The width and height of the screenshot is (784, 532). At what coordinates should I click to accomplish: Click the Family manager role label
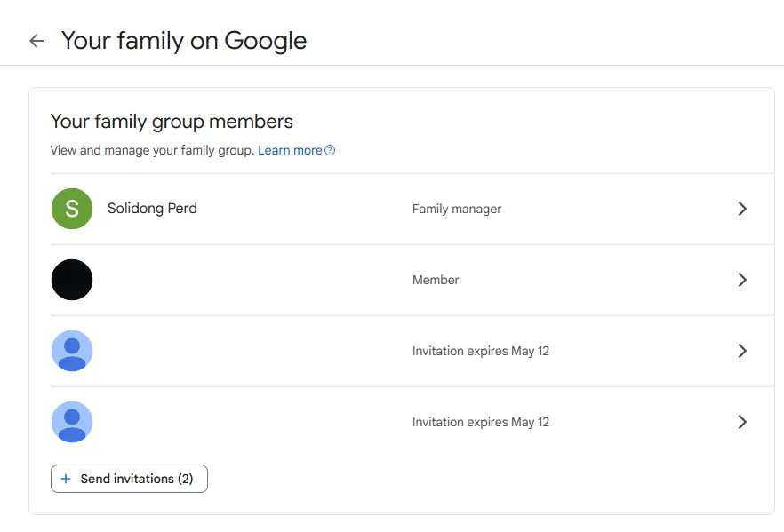pyautogui.click(x=457, y=209)
